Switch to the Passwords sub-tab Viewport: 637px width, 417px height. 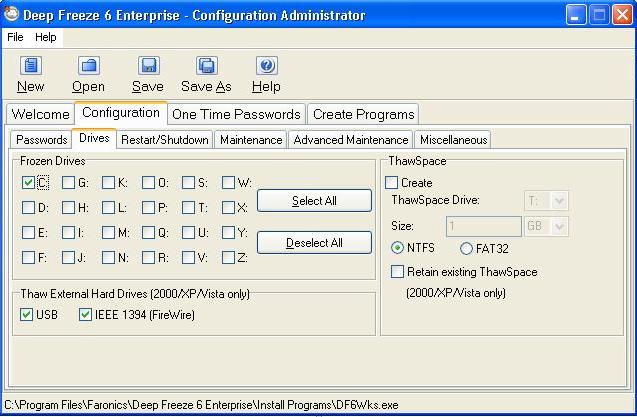click(41, 140)
